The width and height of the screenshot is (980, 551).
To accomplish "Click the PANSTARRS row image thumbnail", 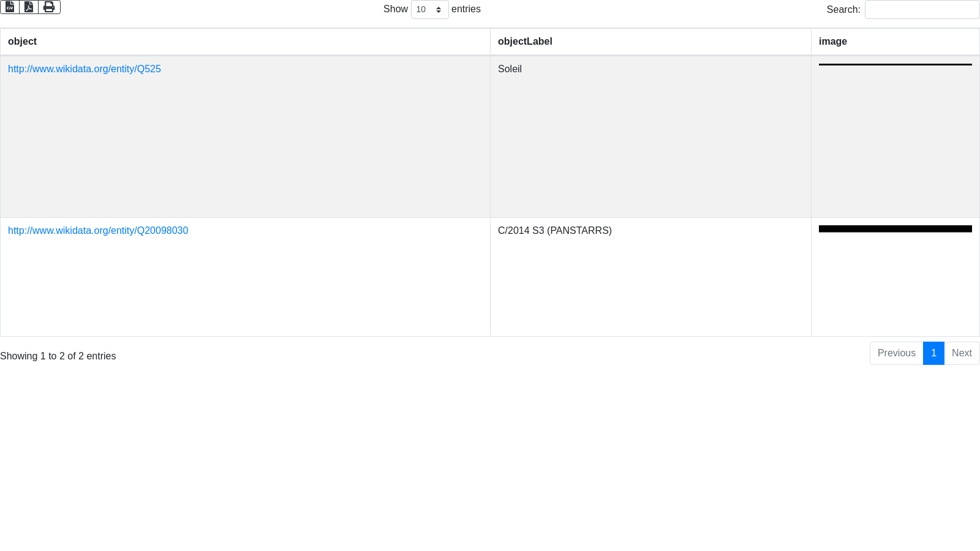I will tap(895, 229).
